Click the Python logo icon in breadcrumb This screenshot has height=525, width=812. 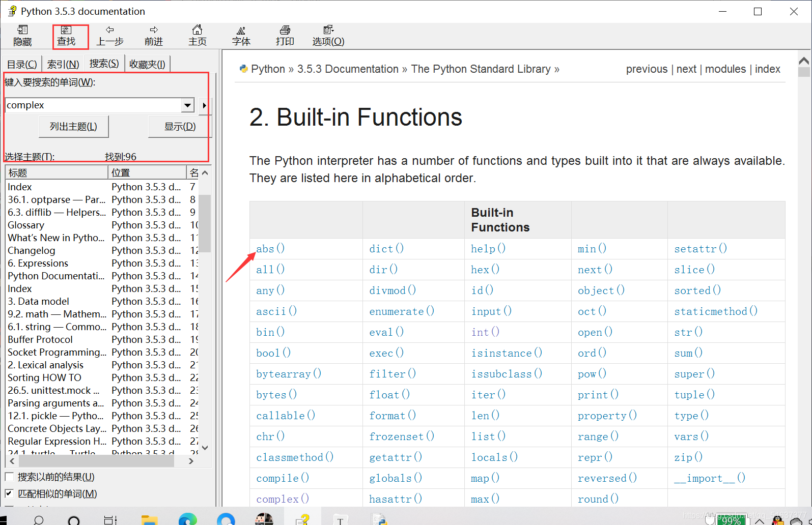[x=243, y=69]
